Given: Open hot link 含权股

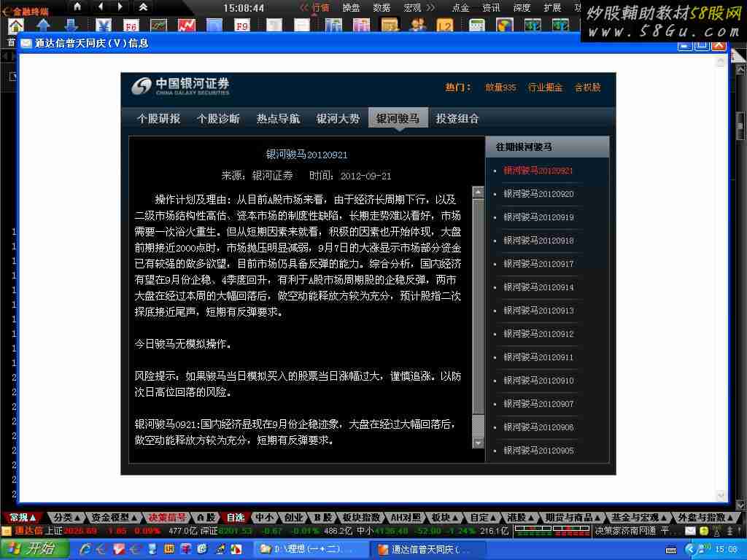Looking at the screenshot, I should (x=587, y=87).
